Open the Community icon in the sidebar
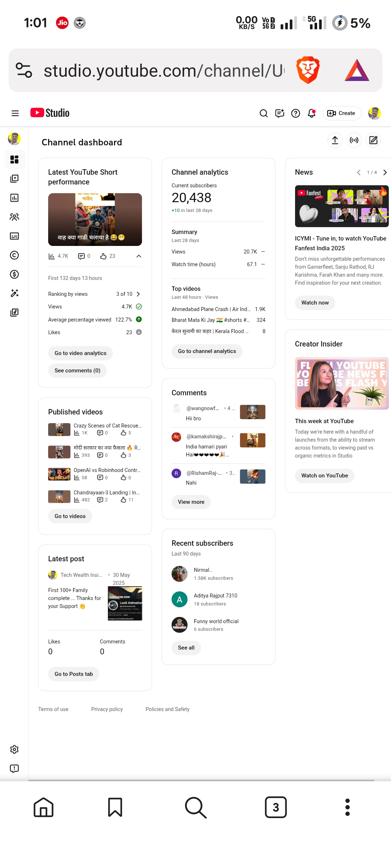 coord(14,217)
